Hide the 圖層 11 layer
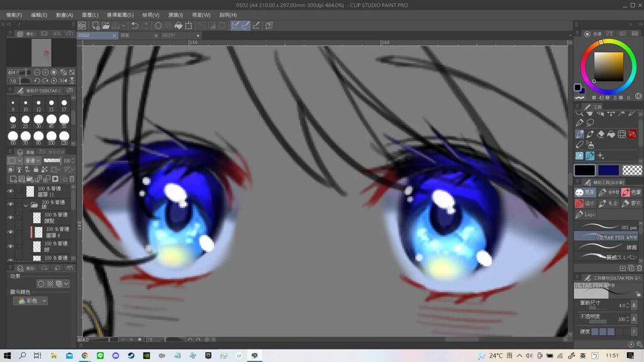Viewport: 644px width, 362px height. click(11, 191)
